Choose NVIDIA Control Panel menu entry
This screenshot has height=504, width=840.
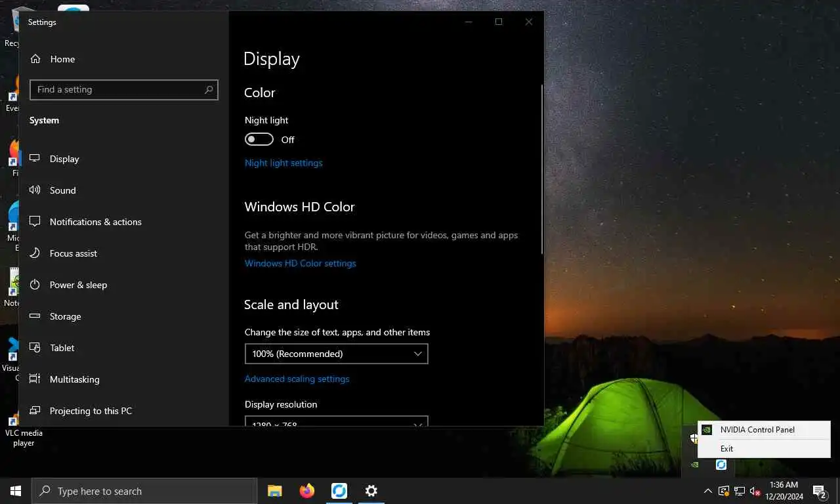pyautogui.click(x=765, y=430)
